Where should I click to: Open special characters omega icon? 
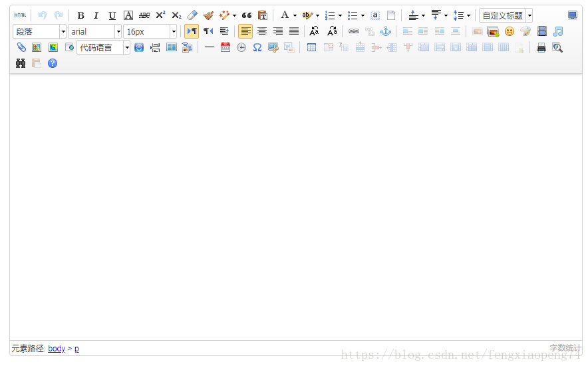tap(257, 47)
